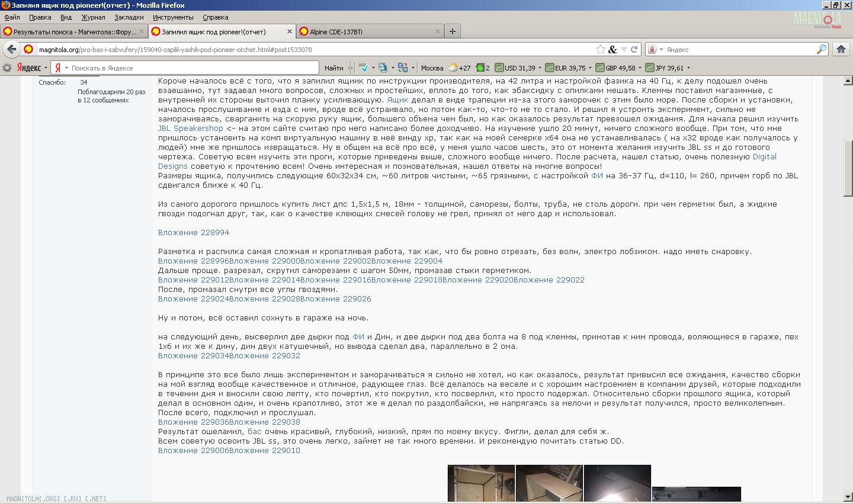Open attachment 'Вложение 229034'
This screenshot has height=504, width=853.
(x=194, y=355)
